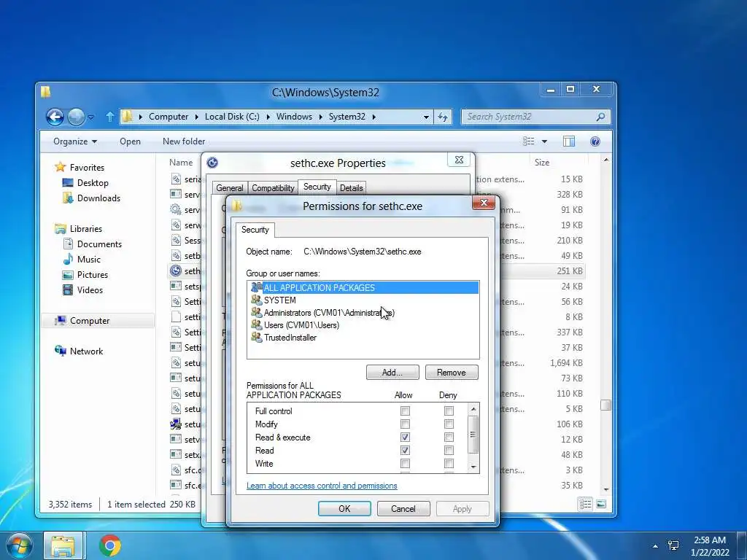Click Cancel in Permissions dialog
Image resolution: width=747 pixels, height=560 pixels.
pyautogui.click(x=403, y=508)
